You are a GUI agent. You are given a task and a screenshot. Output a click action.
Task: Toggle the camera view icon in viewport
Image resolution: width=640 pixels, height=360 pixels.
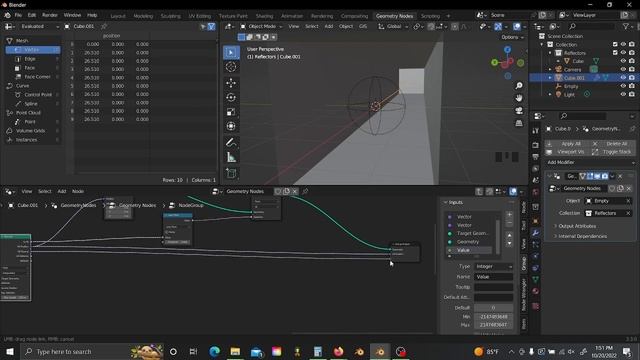(519, 111)
